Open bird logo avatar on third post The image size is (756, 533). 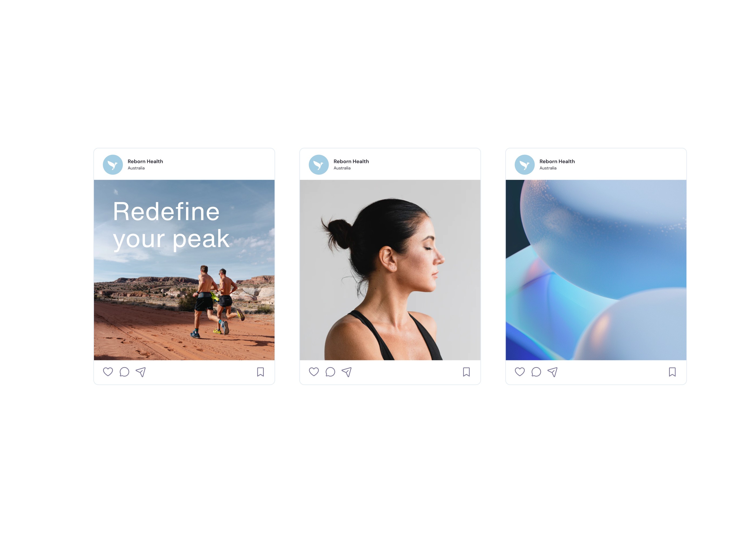(x=525, y=165)
